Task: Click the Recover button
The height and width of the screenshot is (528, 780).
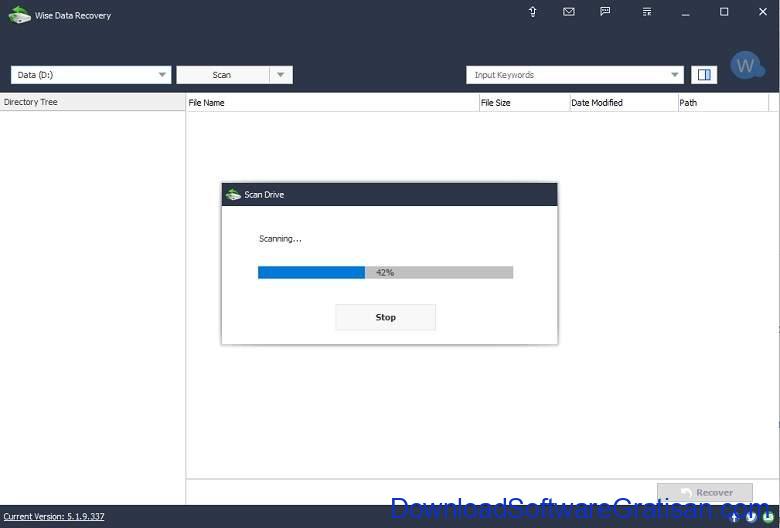Action: coord(705,492)
